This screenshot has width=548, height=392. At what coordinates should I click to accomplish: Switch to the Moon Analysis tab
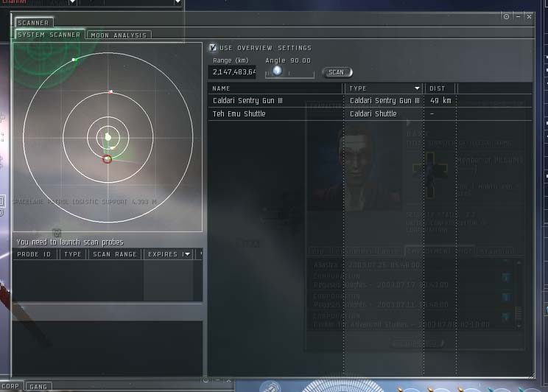[x=119, y=35]
